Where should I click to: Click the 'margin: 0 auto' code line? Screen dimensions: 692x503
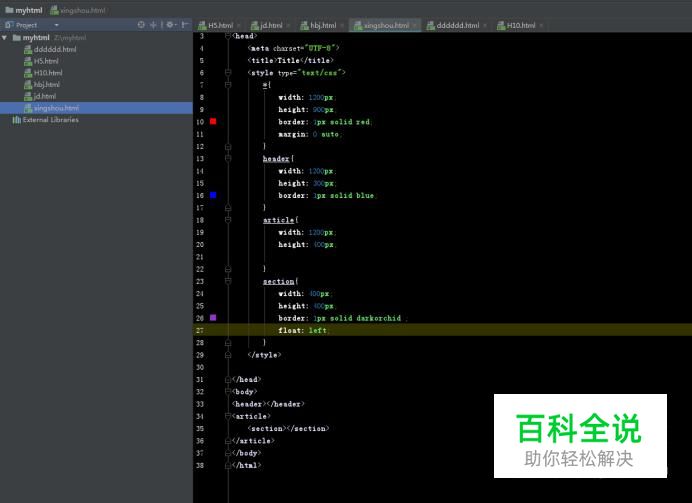pyautogui.click(x=310, y=134)
